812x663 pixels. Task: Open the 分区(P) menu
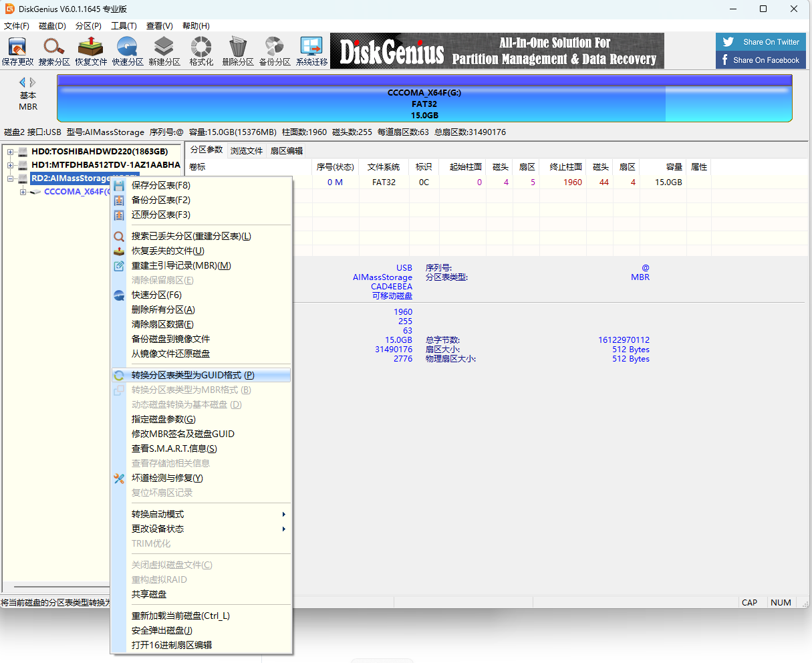click(88, 26)
